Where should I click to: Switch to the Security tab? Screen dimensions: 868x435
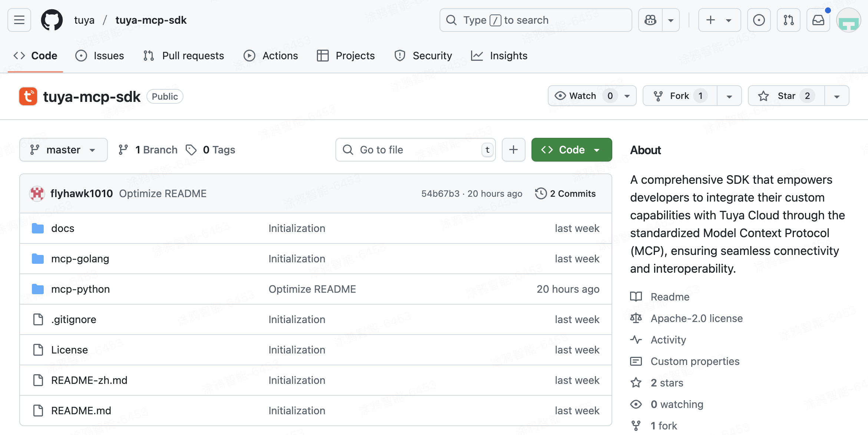423,56
